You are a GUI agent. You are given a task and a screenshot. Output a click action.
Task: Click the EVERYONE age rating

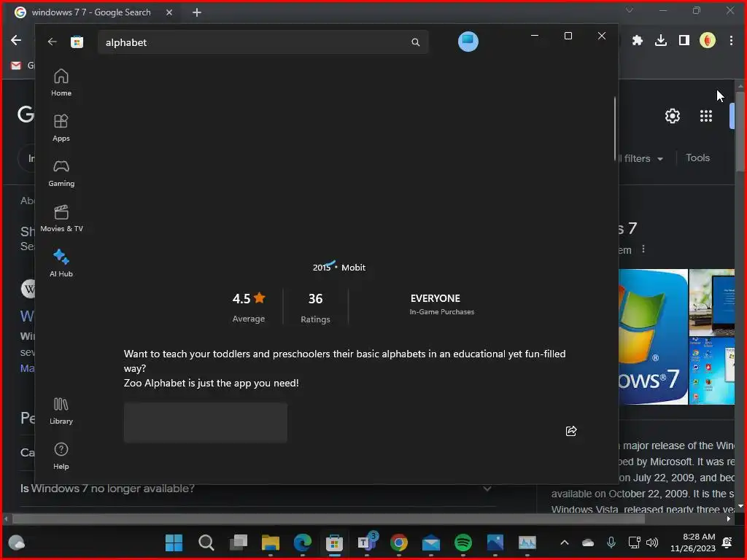tap(435, 298)
